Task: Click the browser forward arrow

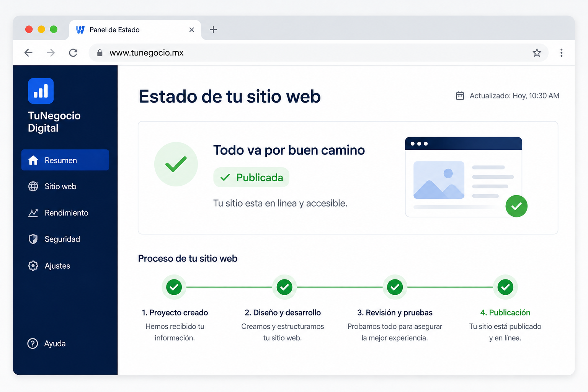Action: pyautogui.click(x=51, y=53)
